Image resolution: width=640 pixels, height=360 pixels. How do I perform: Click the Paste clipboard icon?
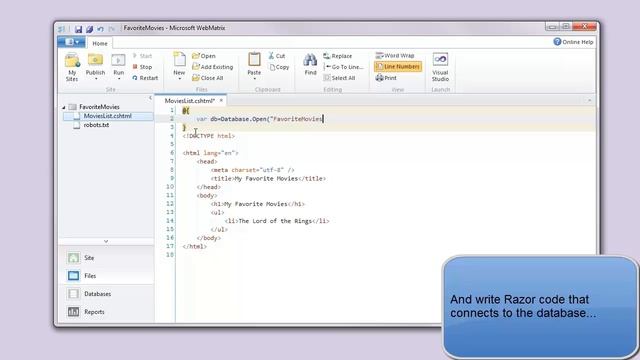(254, 60)
